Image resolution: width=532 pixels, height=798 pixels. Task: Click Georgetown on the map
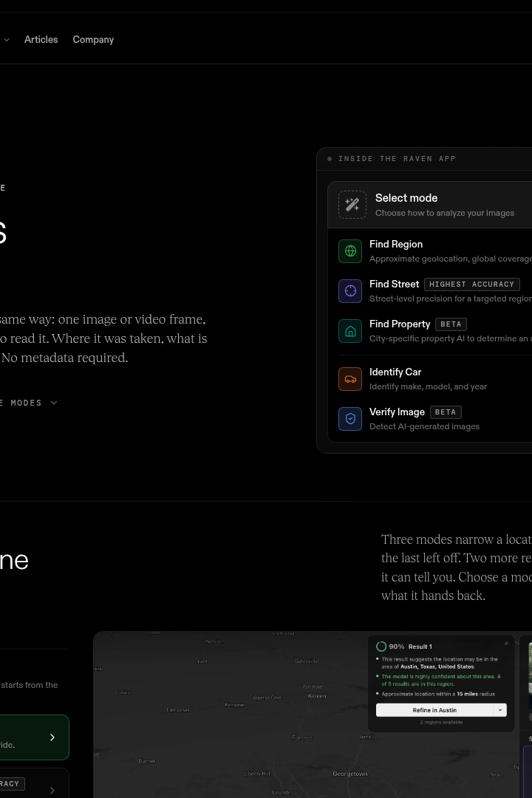click(349, 774)
